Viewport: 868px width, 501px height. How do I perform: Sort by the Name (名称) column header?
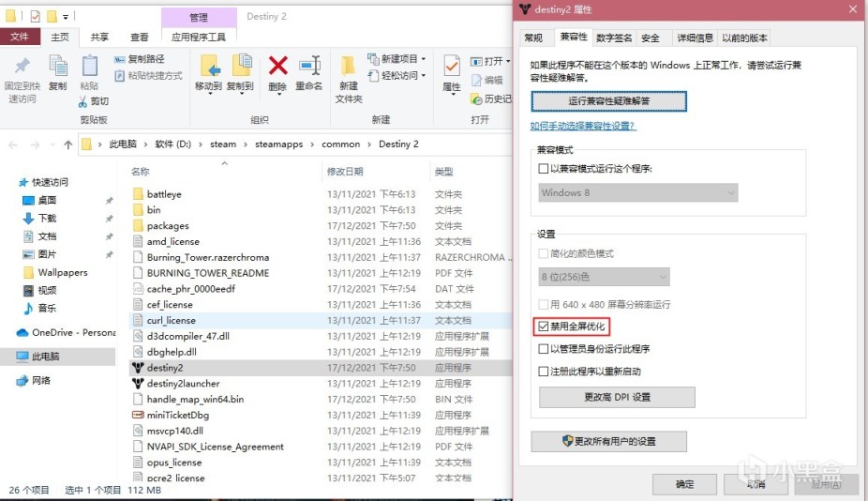coord(140,172)
